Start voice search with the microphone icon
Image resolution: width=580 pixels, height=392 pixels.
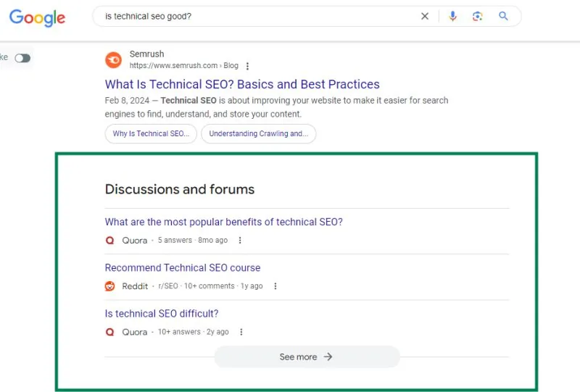[452, 16]
